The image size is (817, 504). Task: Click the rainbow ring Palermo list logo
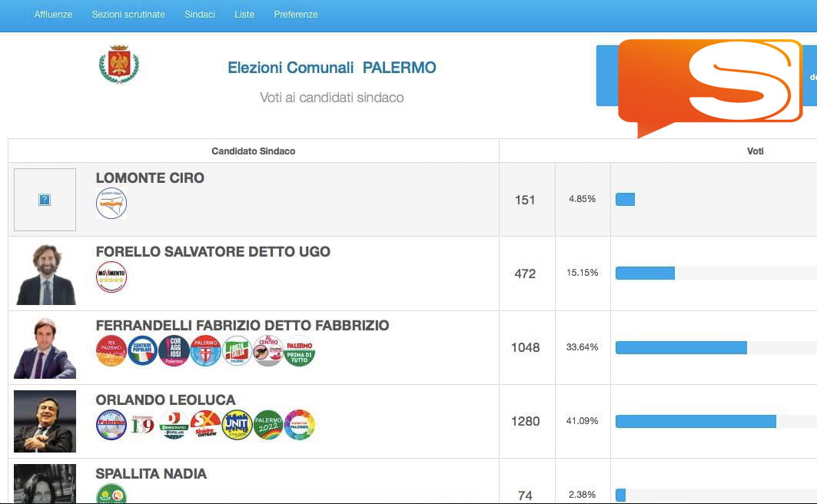(x=300, y=425)
